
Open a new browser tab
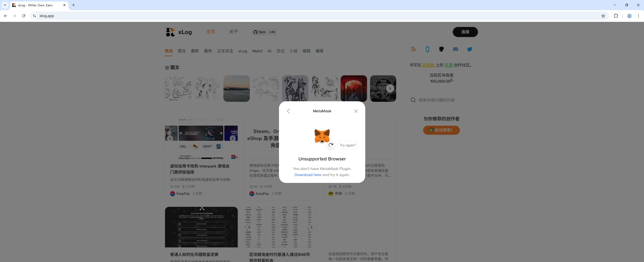73,5
